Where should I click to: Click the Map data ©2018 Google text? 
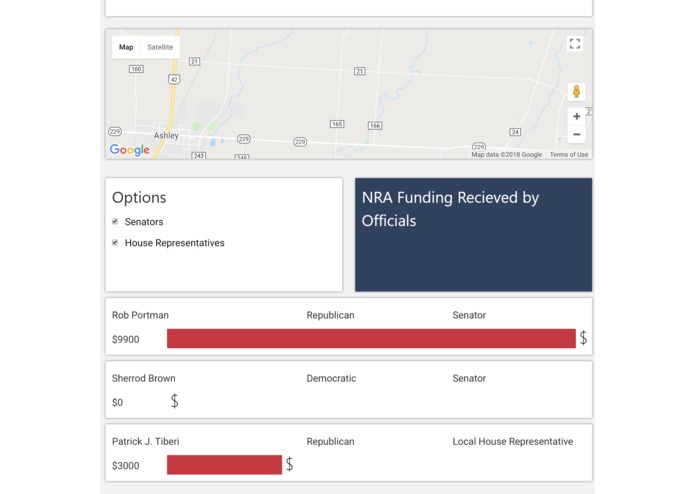pos(507,155)
